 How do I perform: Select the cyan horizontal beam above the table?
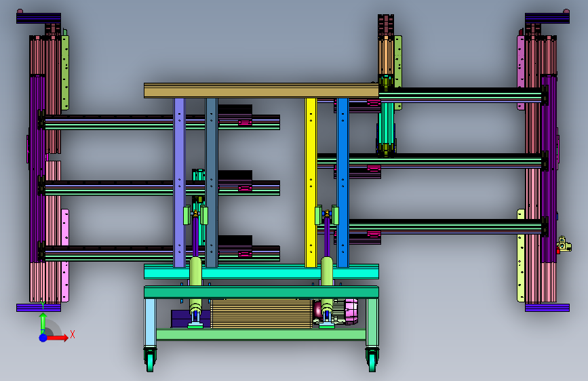[x=261, y=271]
